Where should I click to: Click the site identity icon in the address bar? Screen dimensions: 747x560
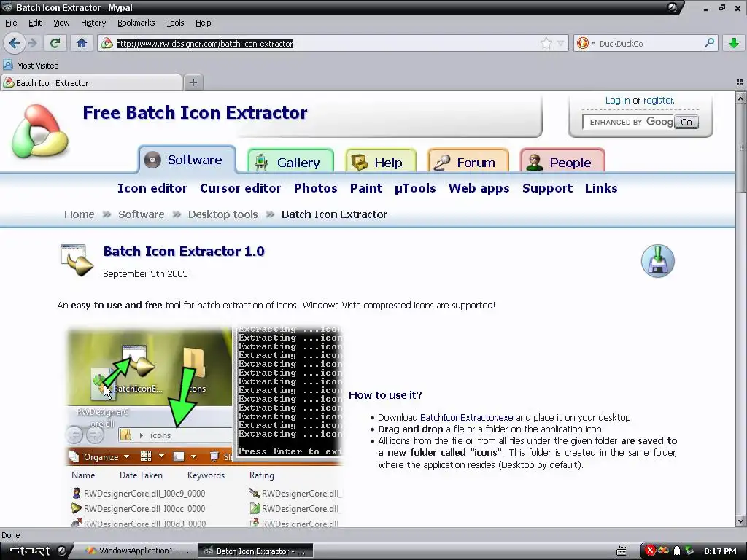pos(107,43)
